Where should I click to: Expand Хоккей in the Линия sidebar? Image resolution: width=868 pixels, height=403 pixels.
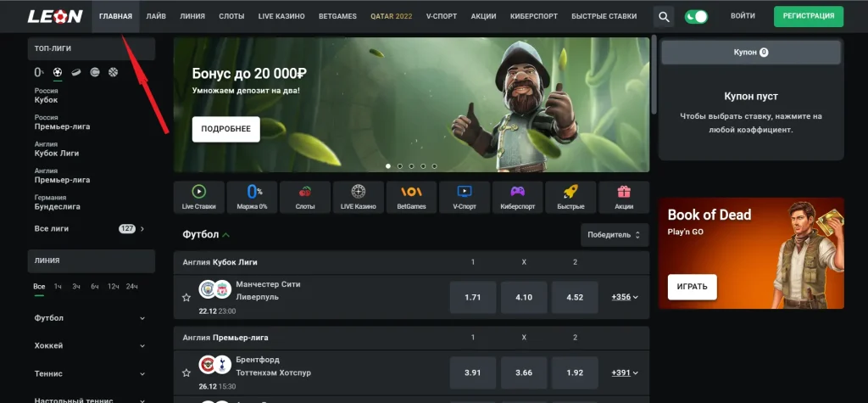click(92, 345)
